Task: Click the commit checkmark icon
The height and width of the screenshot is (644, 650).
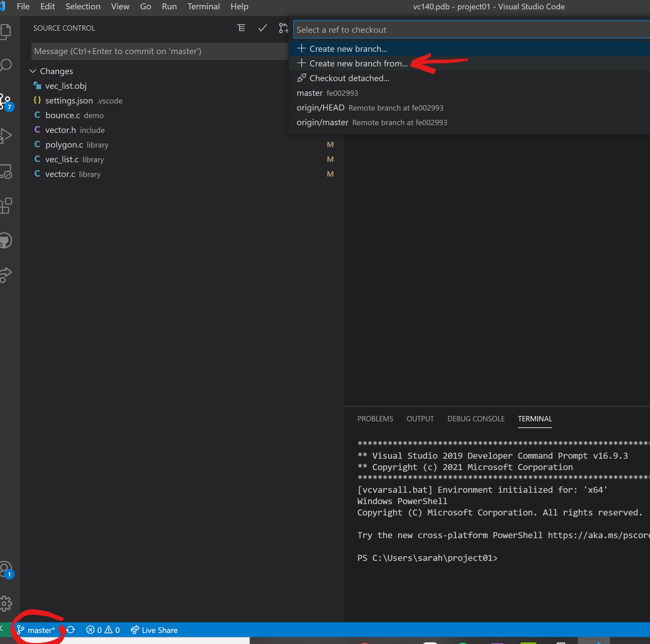Action: (261, 28)
